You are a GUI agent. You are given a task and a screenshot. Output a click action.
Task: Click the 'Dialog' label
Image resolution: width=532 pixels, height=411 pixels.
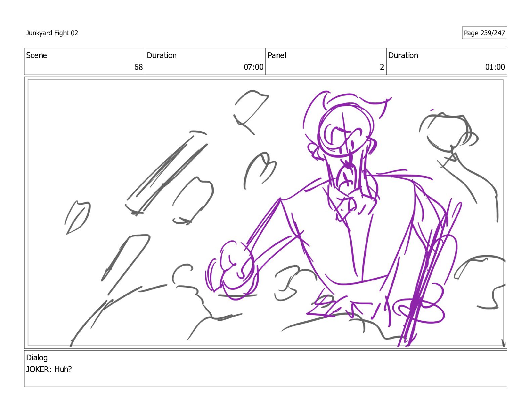(x=37, y=358)
